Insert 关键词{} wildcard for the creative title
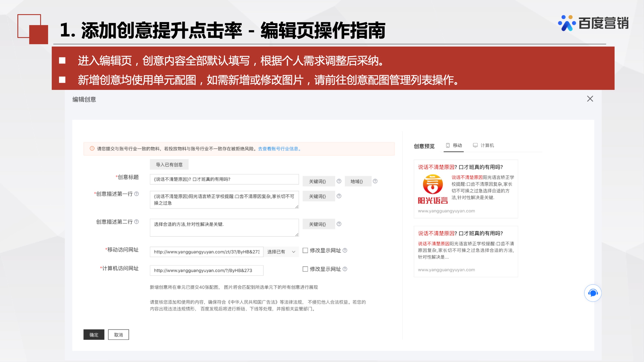Viewport: 644px width, 362px height. click(319, 181)
